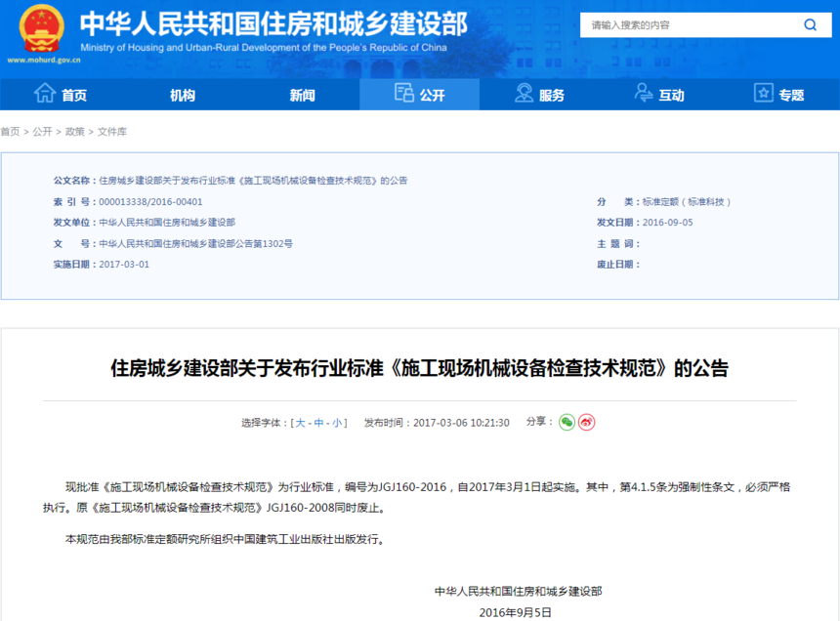
Task: Open the 互动 navigation tab
Action: (659, 95)
